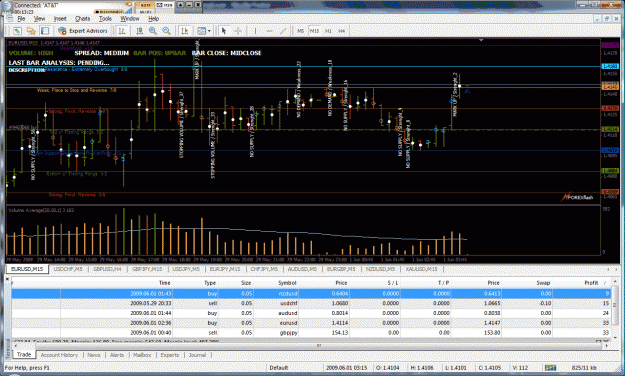
Task: Switch to AUDUSD,M5 chart tab
Action: [x=302, y=269]
